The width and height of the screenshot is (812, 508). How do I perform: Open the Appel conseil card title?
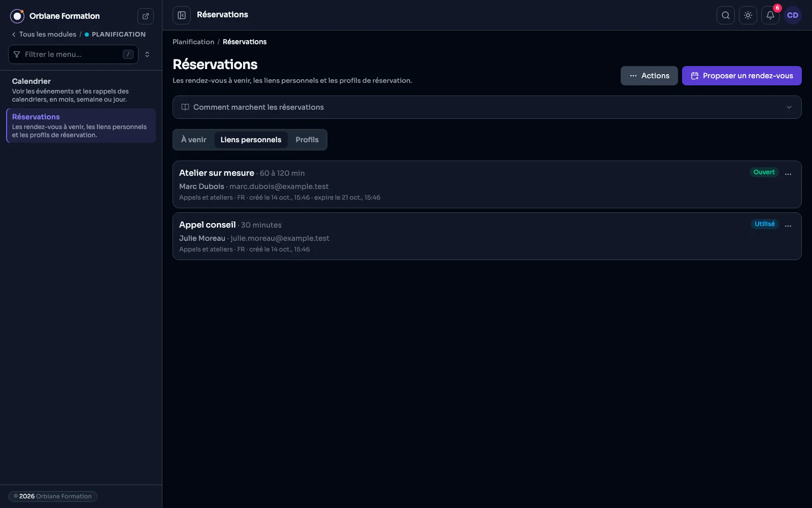click(x=208, y=225)
